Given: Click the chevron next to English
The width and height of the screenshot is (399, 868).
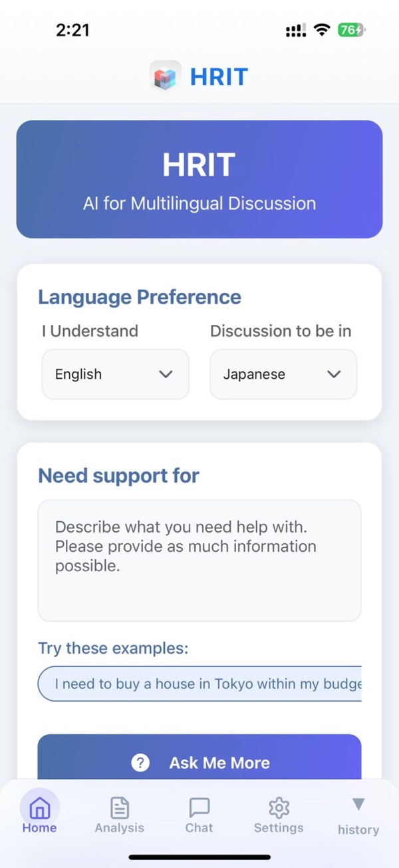Looking at the screenshot, I should point(166,374).
